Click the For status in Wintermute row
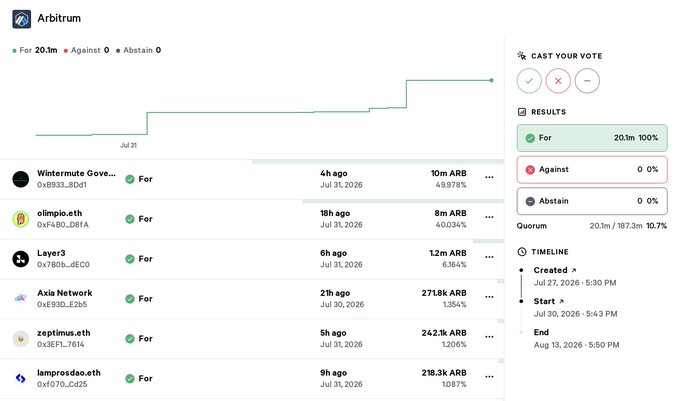The height and width of the screenshot is (401, 680). 139,179
